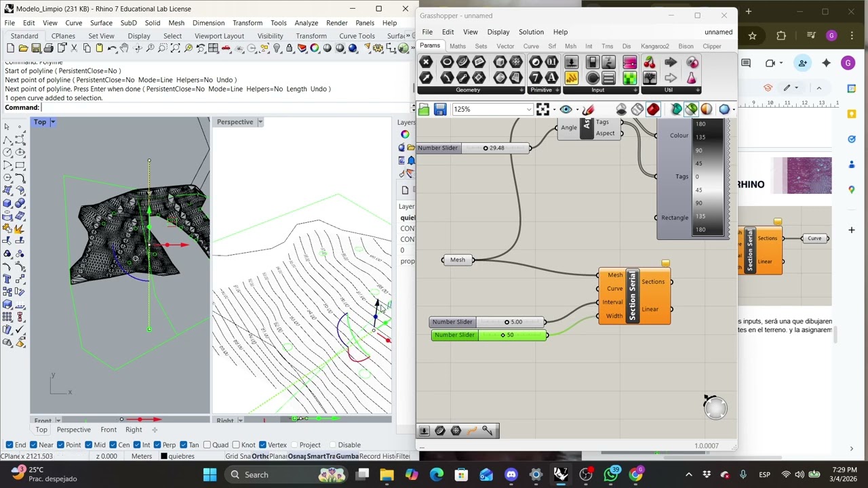The image size is (868, 488).
Task: Click the red car icon in Rhino toolbar
Action: 226,48
